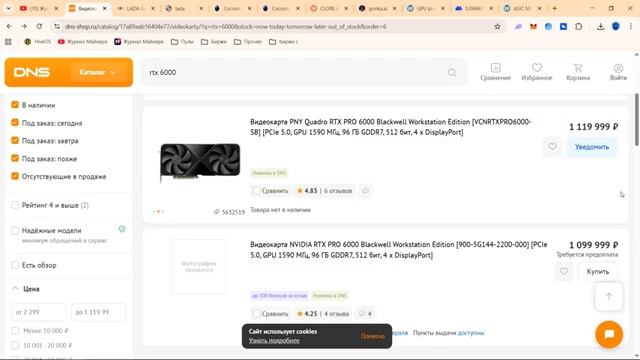Screen dimensions: 640x360
Task: Click the Войти profile icon
Action: (x=618, y=72)
